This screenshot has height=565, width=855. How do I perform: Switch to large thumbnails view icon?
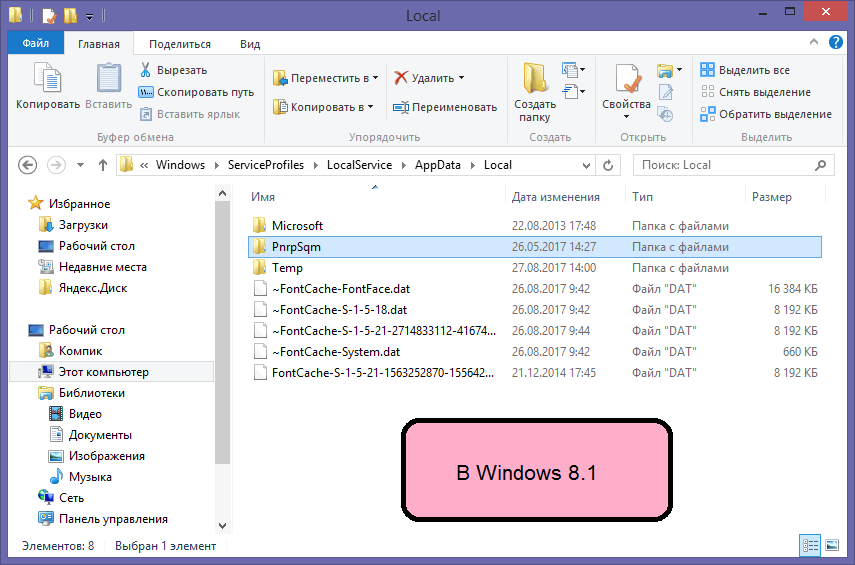tap(832, 545)
